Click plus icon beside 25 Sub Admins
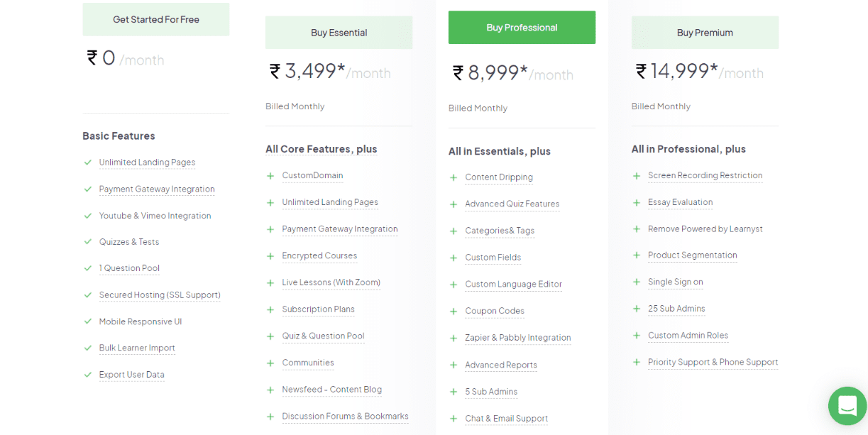 pyautogui.click(x=637, y=309)
